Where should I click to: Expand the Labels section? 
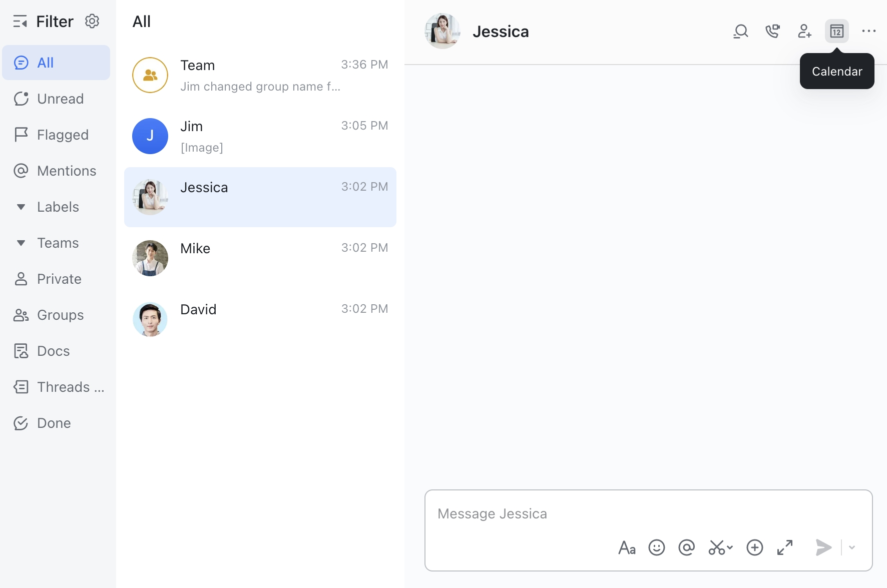tap(21, 207)
